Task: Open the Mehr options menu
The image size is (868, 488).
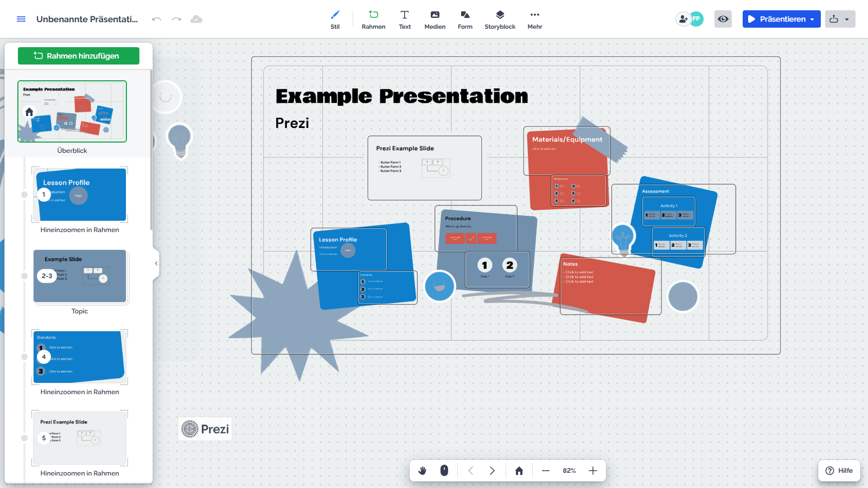Action: (535, 20)
